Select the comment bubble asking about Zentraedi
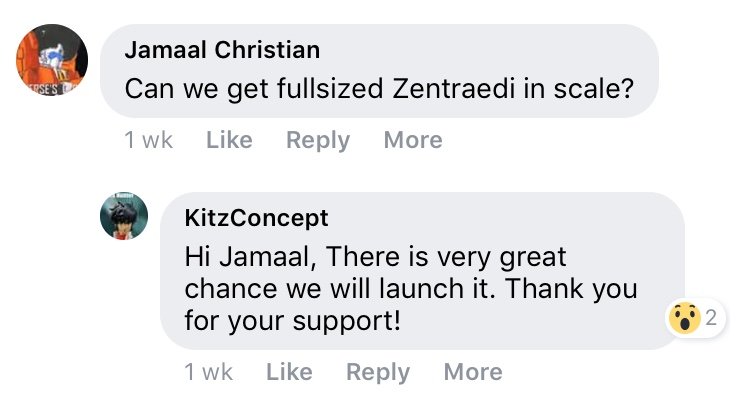750x409 pixels. (x=379, y=71)
